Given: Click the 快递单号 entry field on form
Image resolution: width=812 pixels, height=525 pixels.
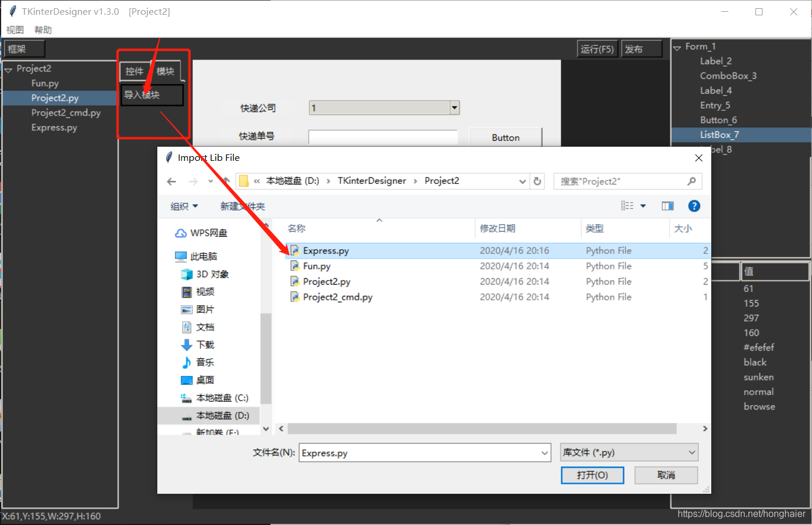Looking at the screenshot, I should [383, 137].
